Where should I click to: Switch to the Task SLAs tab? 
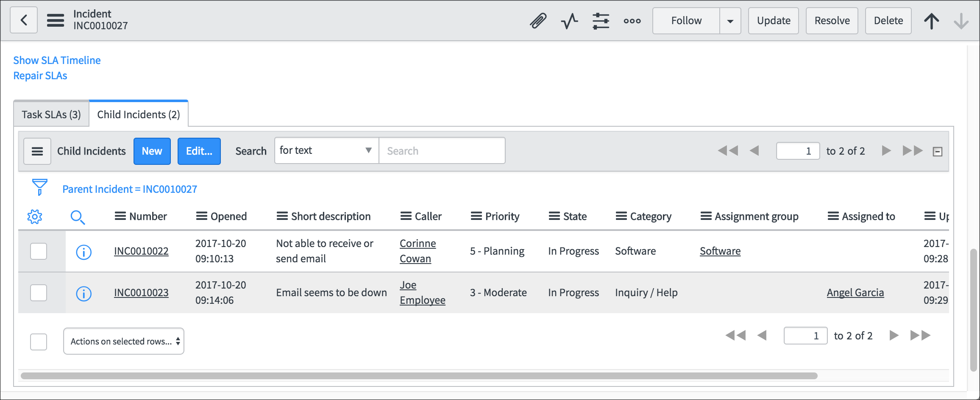[51, 114]
